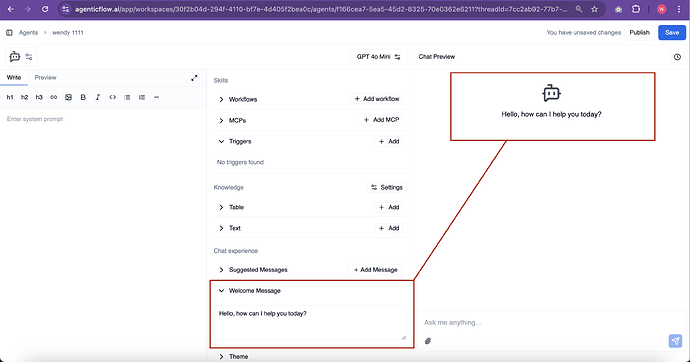Add a Text knowledge source
The image size is (690, 362).
tap(389, 228)
